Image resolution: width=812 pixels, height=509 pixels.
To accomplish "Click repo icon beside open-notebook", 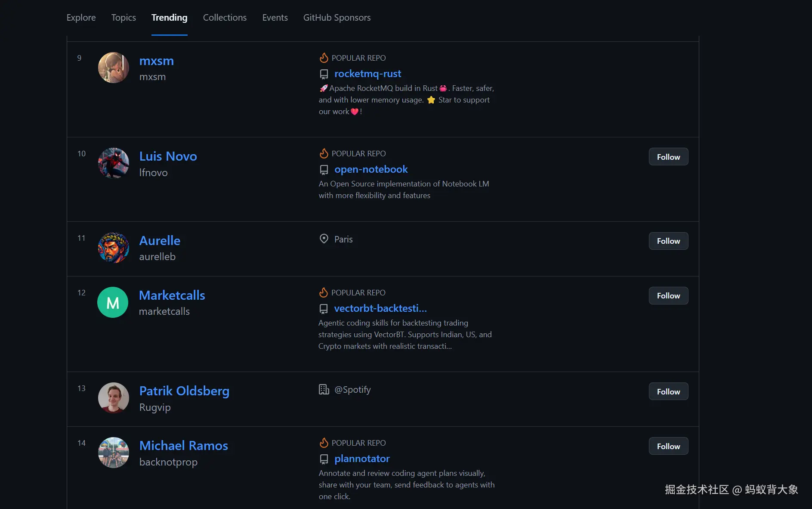I will click(324, 170).
